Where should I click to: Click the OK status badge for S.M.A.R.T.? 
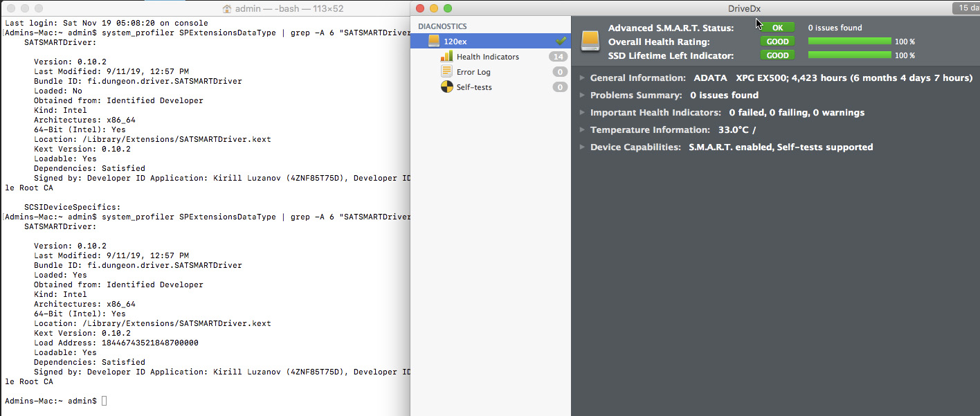[x=777, y=28]
